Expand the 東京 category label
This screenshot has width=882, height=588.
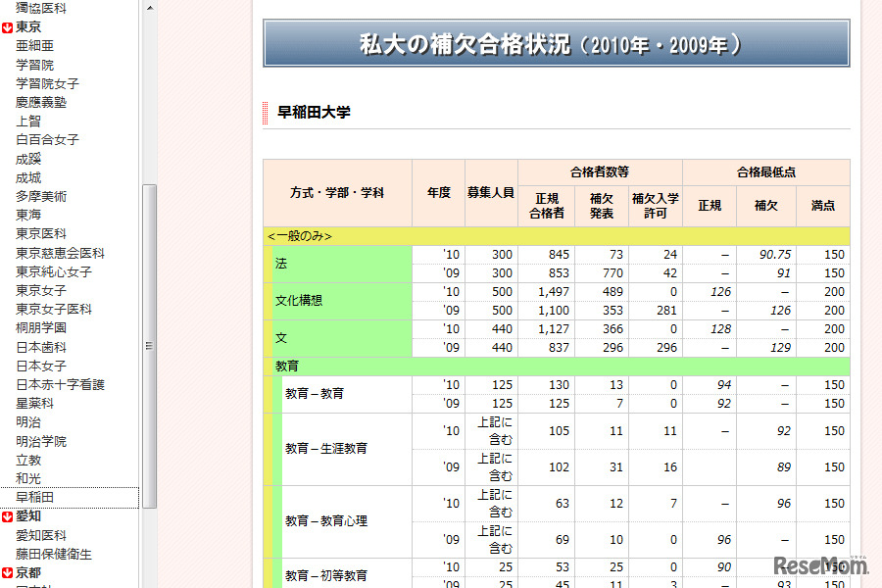pos(28,27)
